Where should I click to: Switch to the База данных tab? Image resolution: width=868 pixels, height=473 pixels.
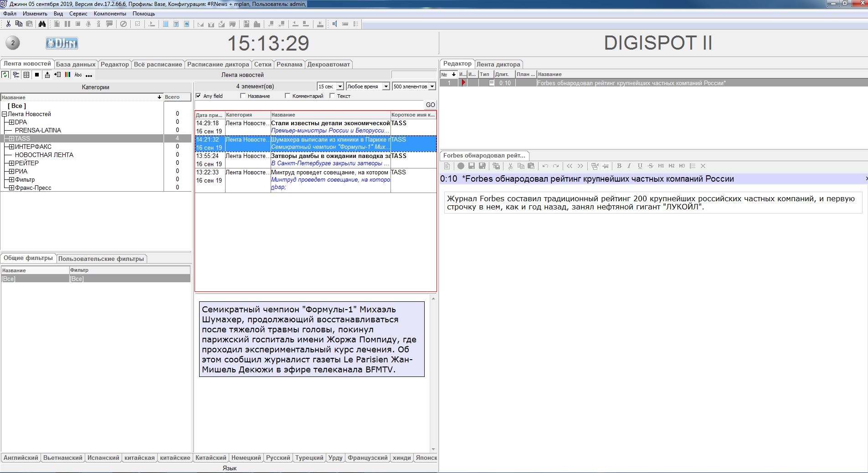click(76, 64)
